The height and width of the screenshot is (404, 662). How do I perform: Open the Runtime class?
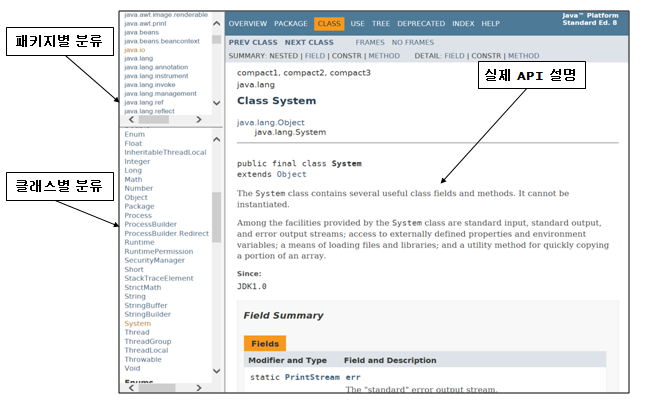(139, 242)
